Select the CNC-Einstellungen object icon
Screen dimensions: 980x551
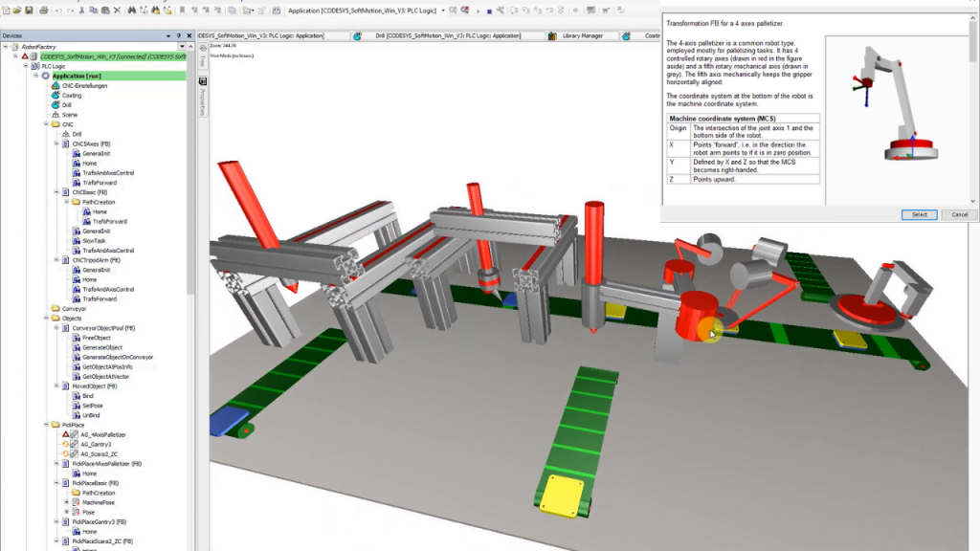pos(55,86)
